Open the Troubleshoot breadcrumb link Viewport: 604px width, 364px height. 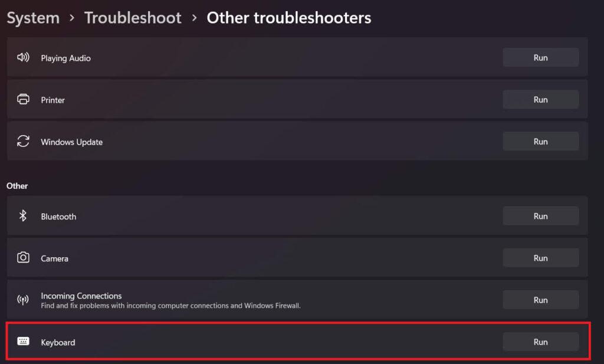point(133,18)
